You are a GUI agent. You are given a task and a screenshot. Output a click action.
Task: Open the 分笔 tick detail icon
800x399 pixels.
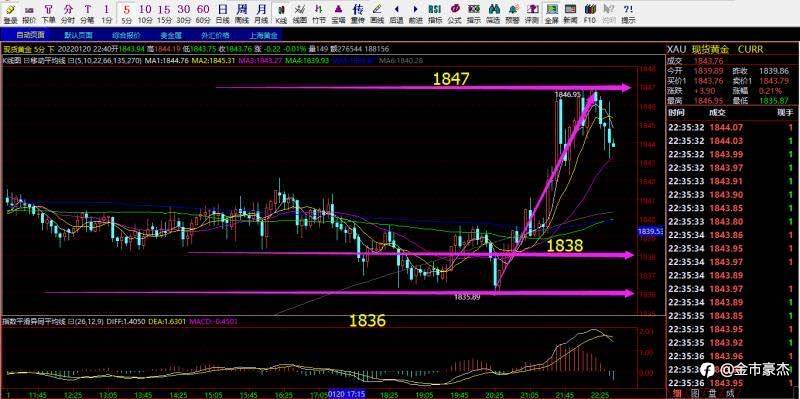88,13
